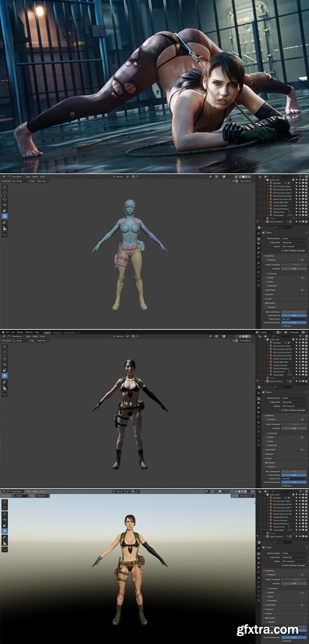This screenshot has height=644, width=309.
Task: Toggle Open Shading Language in dark textured-model window
Action: coord(282,410)
